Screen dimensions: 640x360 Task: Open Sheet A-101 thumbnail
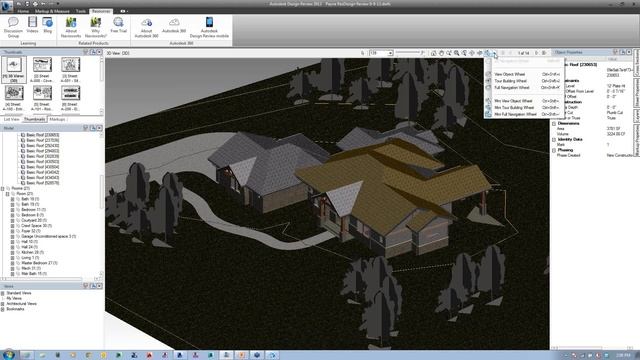42,98
